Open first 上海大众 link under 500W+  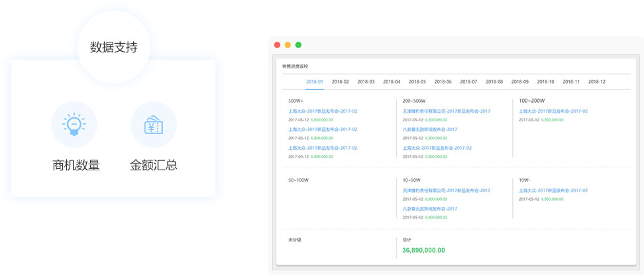[x=323, y=111]
